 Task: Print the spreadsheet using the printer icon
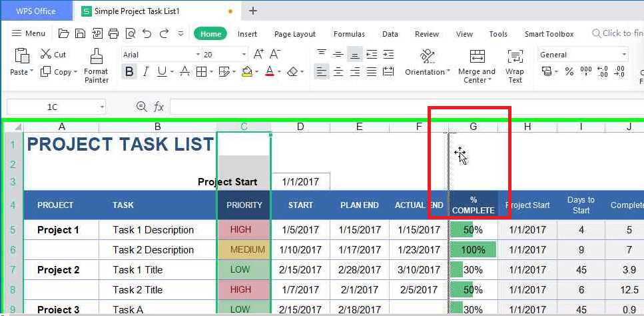113,34
